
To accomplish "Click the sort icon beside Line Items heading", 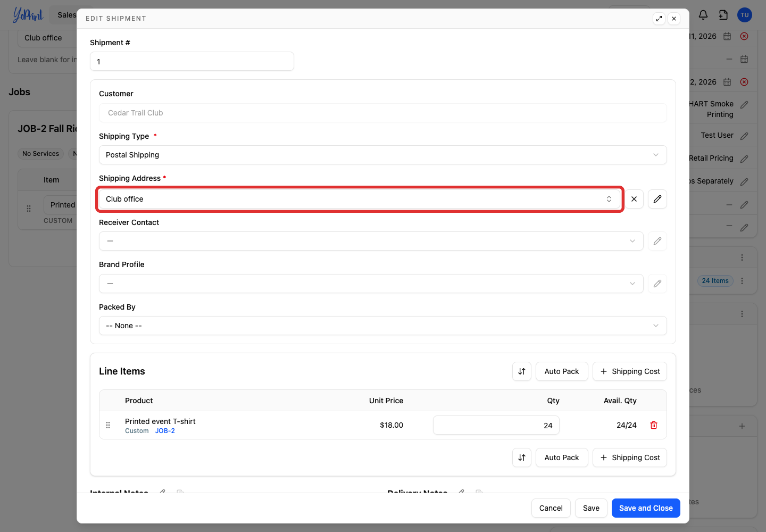I will [522, 371].
